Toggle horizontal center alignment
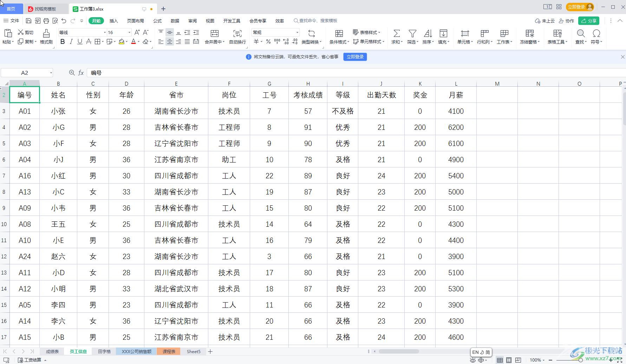Screen dimensions: 626x364 [x=170, y=42]
